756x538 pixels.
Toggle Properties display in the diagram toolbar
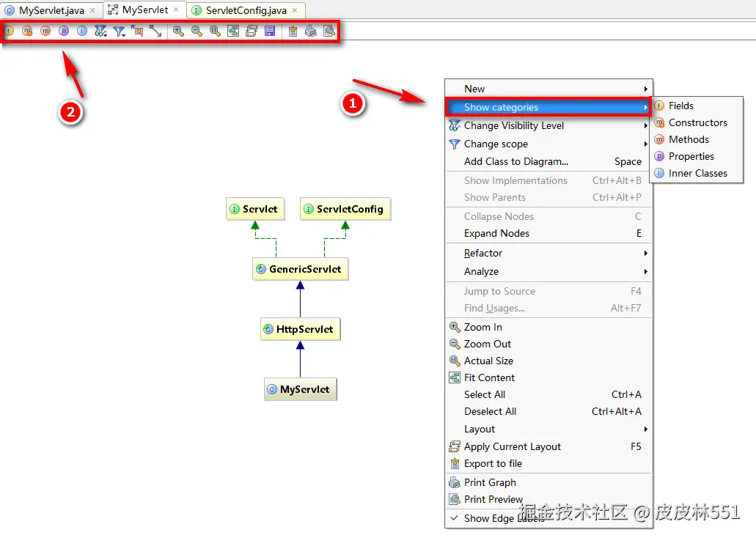pyautogui.click(x=64, y=32)
